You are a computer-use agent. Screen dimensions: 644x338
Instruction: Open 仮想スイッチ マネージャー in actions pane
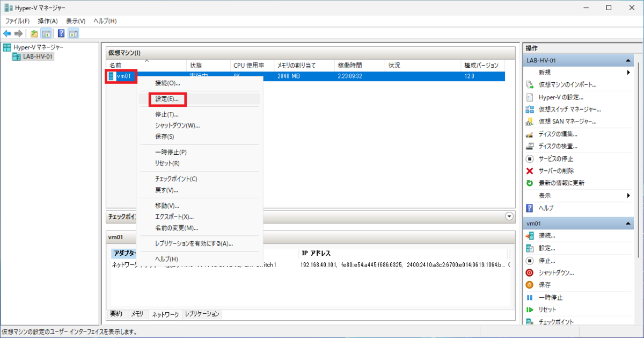click(569, 109)
